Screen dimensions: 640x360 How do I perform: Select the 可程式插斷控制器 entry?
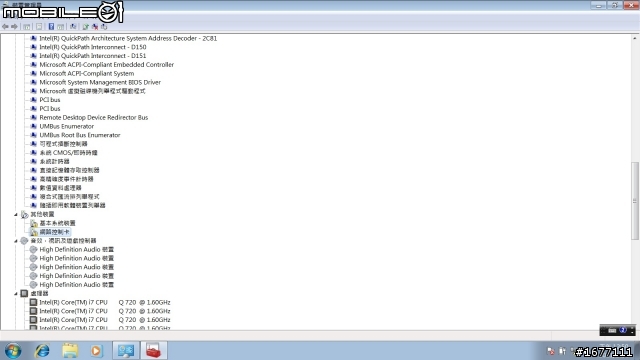[63, 144]
